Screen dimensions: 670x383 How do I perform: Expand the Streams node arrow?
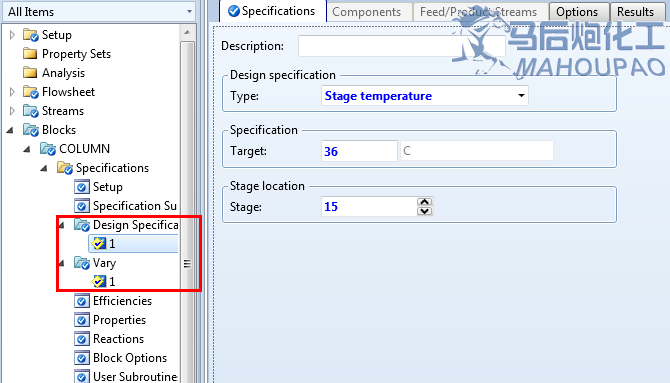coord(12,111)
